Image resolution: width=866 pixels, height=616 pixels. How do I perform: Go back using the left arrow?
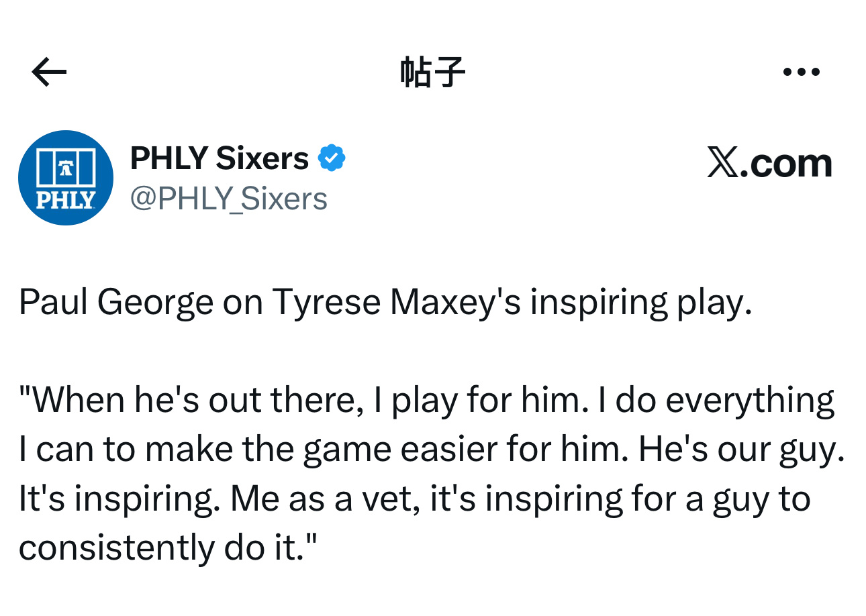49,72
